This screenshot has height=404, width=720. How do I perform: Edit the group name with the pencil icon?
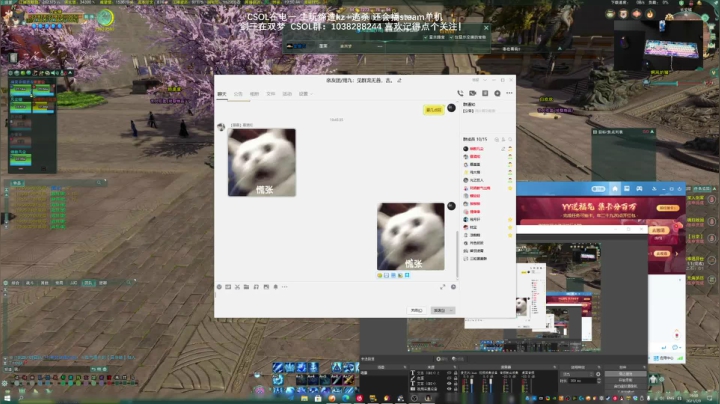tap(399, 80)
